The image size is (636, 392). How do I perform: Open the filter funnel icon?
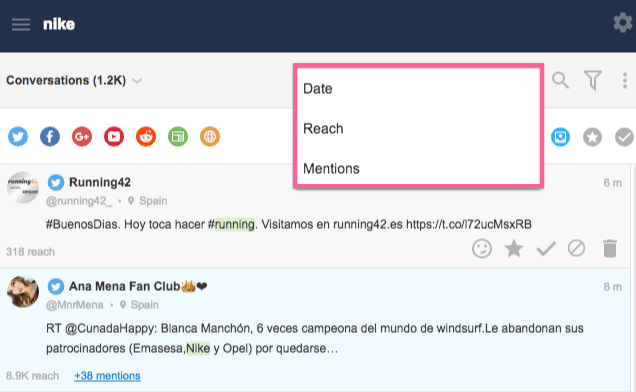(x=593, y=80)
